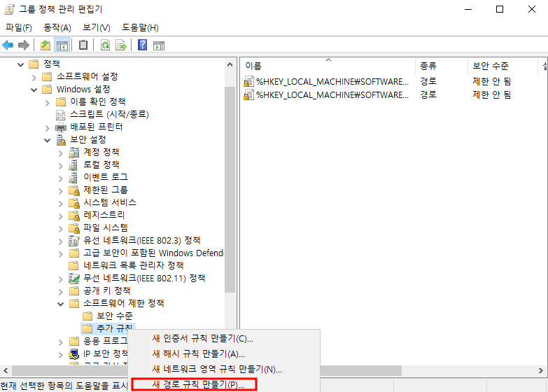Click the 시스템 서비스 folder icon
This screenshot has height=392, width=548.
pos(74,203)
